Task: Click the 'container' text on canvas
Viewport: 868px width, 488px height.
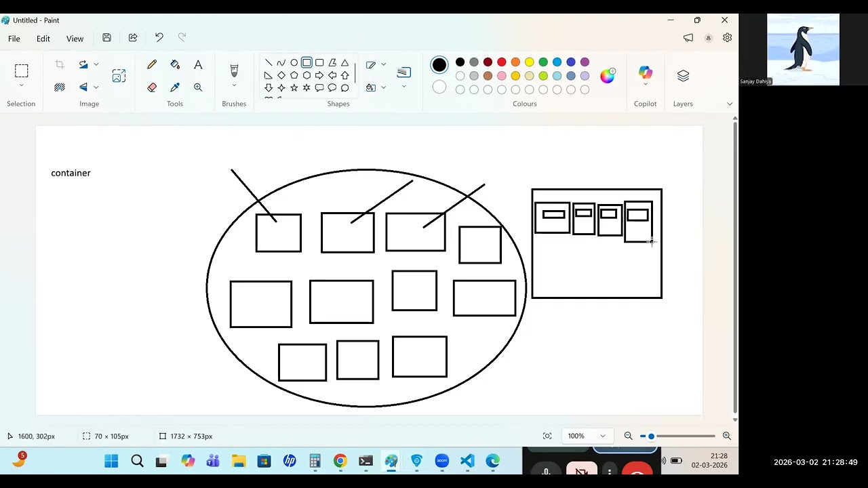Action: pyautogui.click(x=71, y=173)
